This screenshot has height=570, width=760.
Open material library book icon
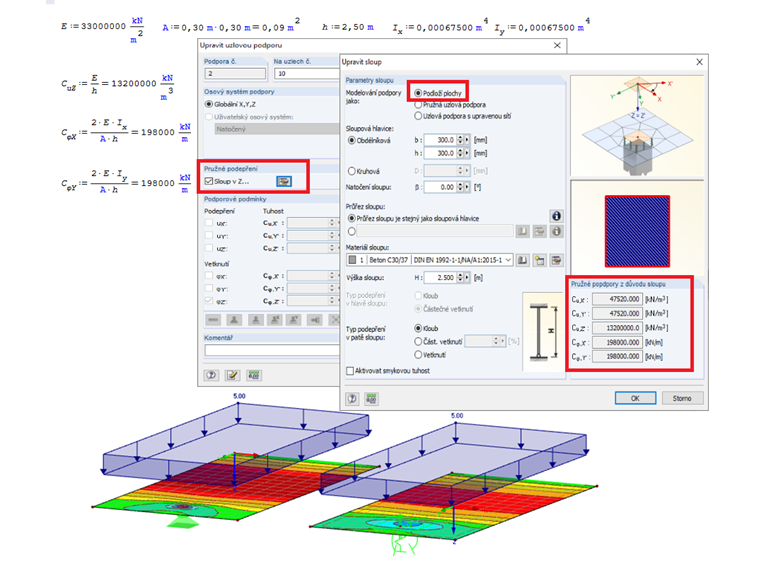[x=522, y=260]
